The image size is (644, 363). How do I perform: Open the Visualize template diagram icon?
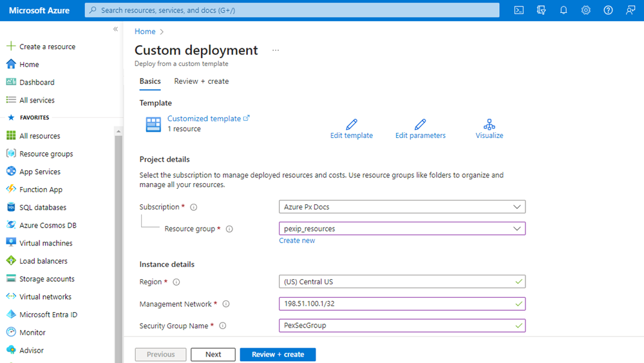click(x=489, y=124)
